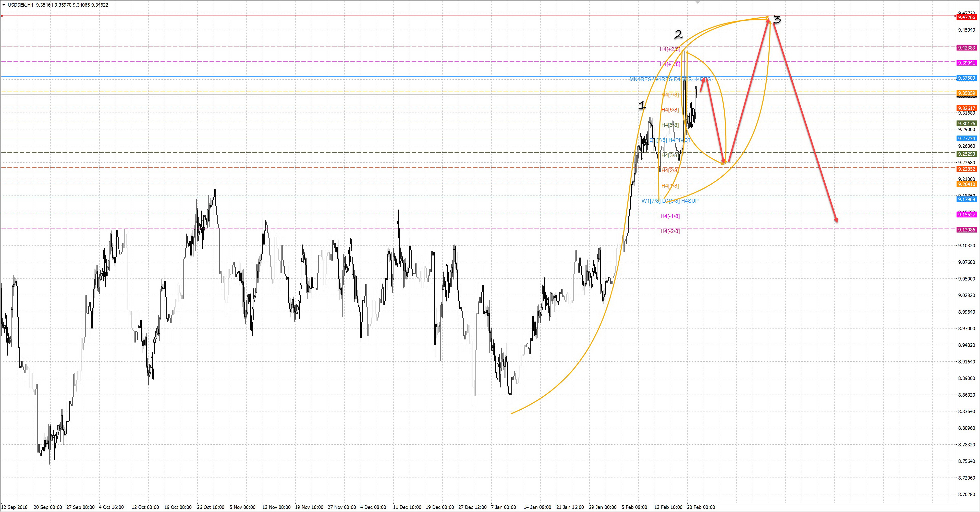Click the 20 Feb 00:00 date label
Image resolution: width=980 pixels, height=512 pixels.
[x=701, y=507]
